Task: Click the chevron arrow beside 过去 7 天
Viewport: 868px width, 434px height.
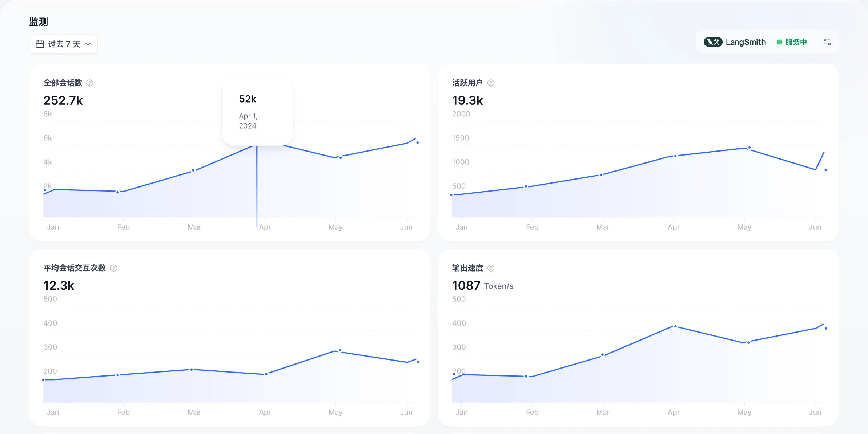Action: pyautogui.click(x=88, y=44)
